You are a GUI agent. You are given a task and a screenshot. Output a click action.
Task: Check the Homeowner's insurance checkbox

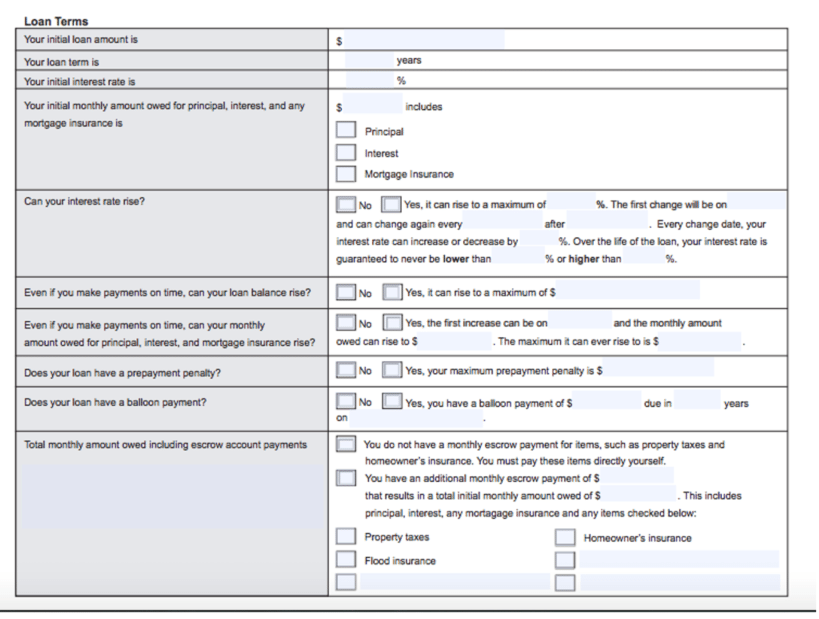coord(565,538)
